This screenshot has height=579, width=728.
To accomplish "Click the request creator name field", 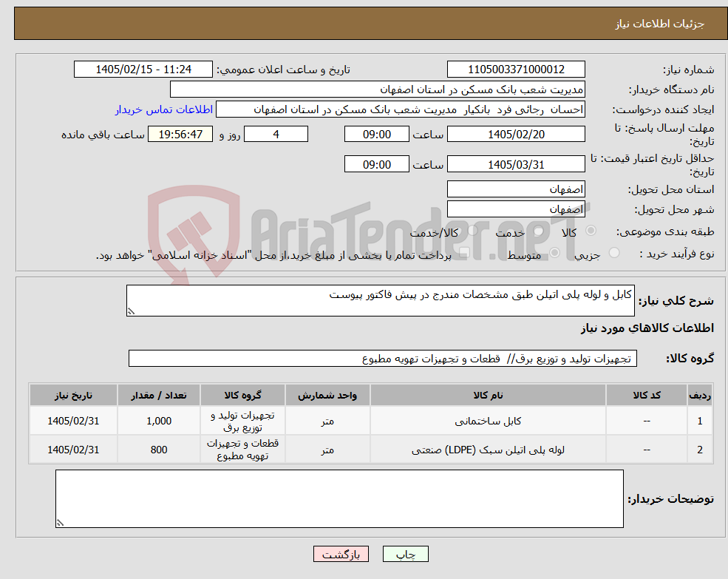I will (x=400, y=109).
